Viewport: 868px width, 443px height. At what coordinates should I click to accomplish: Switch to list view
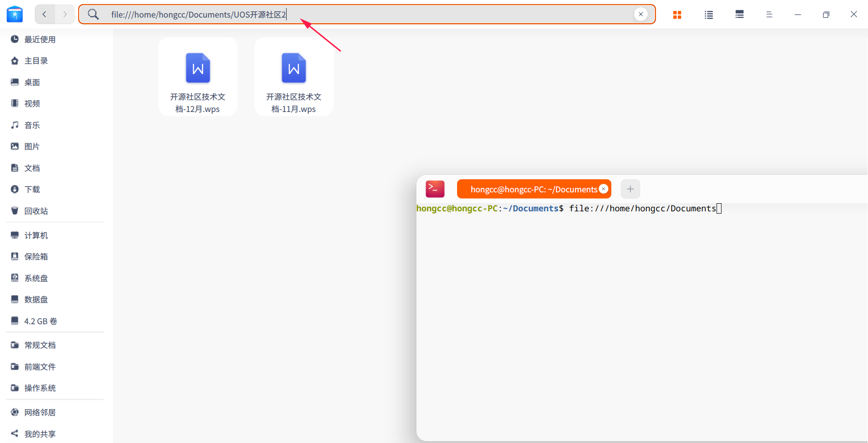click(x=708, y=15)
